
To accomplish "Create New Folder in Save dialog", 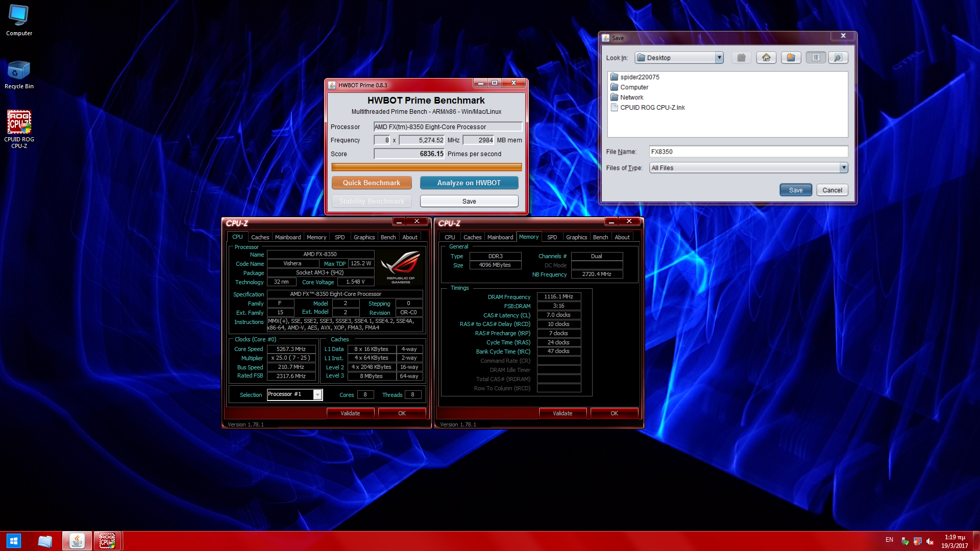I will [x=791, y=58].
